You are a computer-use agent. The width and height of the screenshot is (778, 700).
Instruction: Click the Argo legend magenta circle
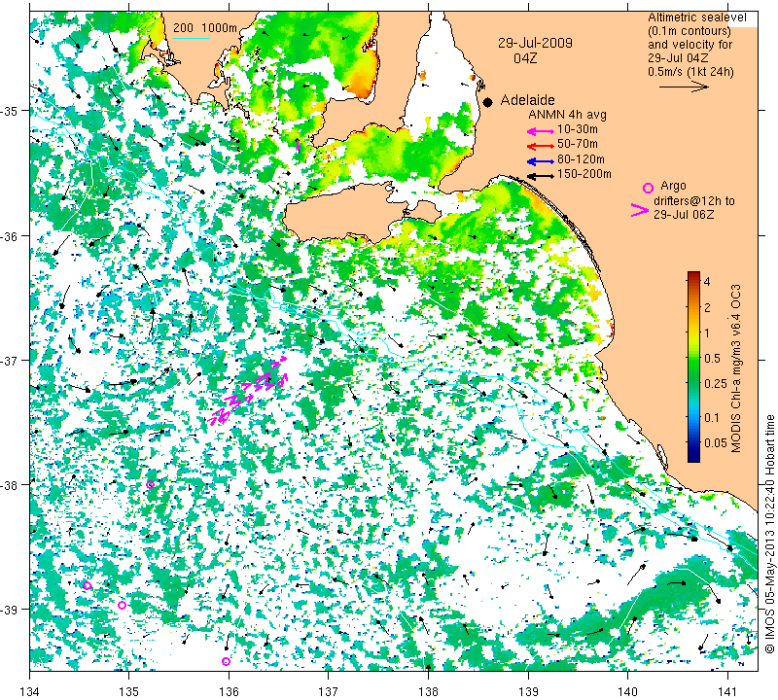pyautogui.click(x=648, y=188)
